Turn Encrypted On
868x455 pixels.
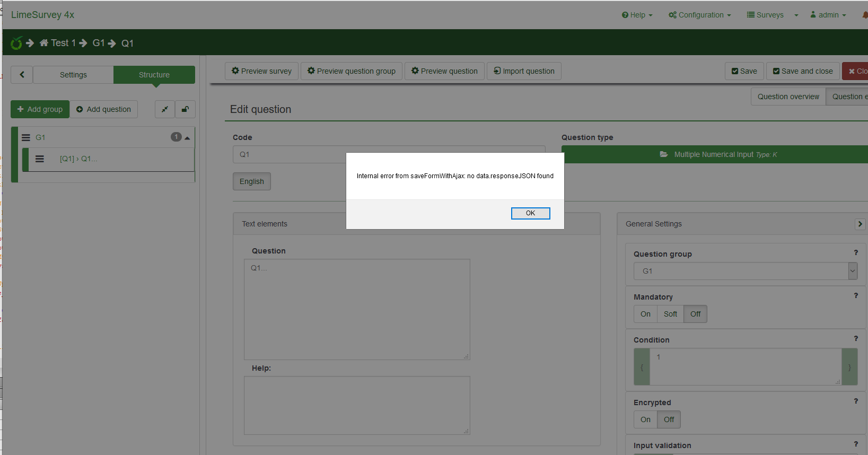[645, 419]
